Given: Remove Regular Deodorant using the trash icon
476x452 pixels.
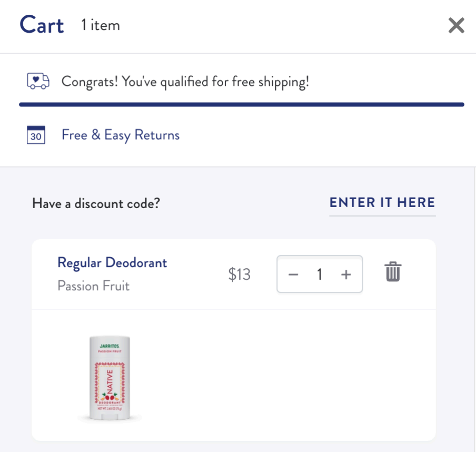Looking at the screenshot, I should pos(393,273).
